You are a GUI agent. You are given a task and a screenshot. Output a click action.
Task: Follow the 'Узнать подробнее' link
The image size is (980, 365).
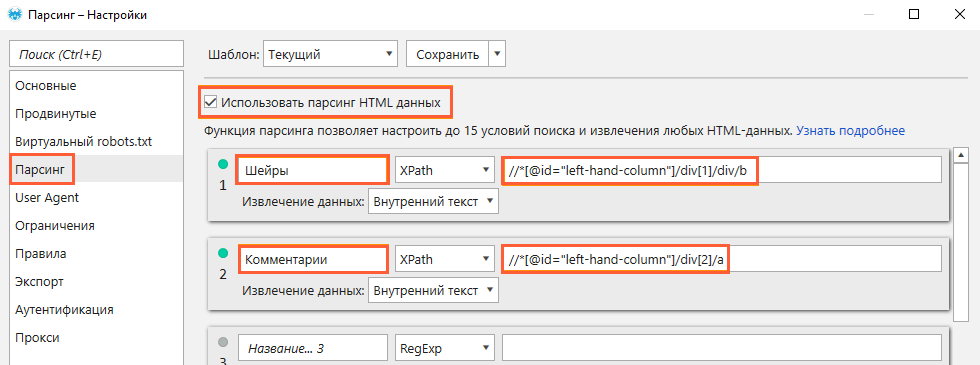(x=851, y=131)
